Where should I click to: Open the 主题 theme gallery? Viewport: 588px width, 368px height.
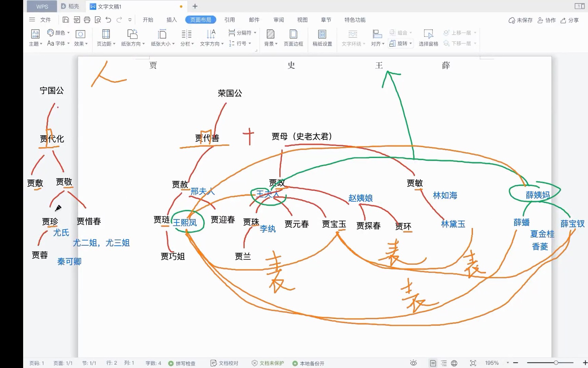[35, 38]
